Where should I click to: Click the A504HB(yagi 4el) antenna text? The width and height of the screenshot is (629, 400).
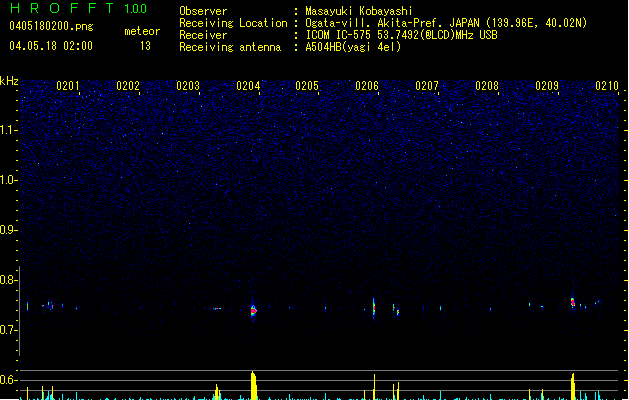(x=353, y=47)
